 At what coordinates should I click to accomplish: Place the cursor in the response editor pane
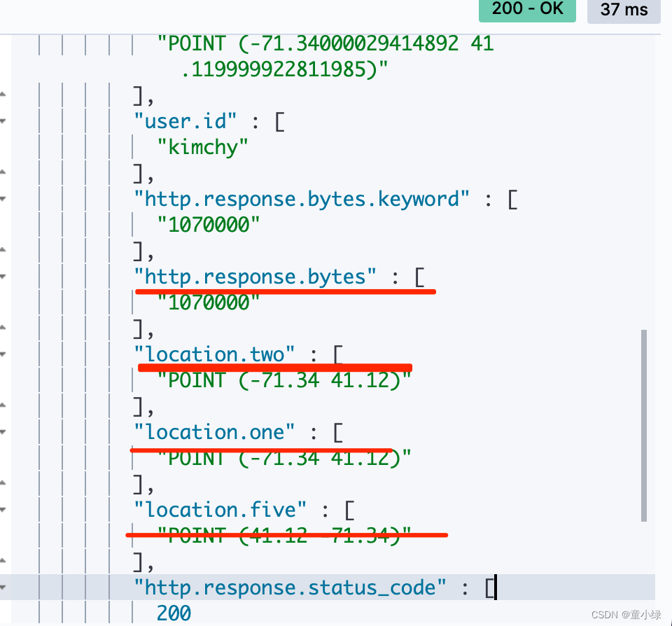tap(420, 315)
